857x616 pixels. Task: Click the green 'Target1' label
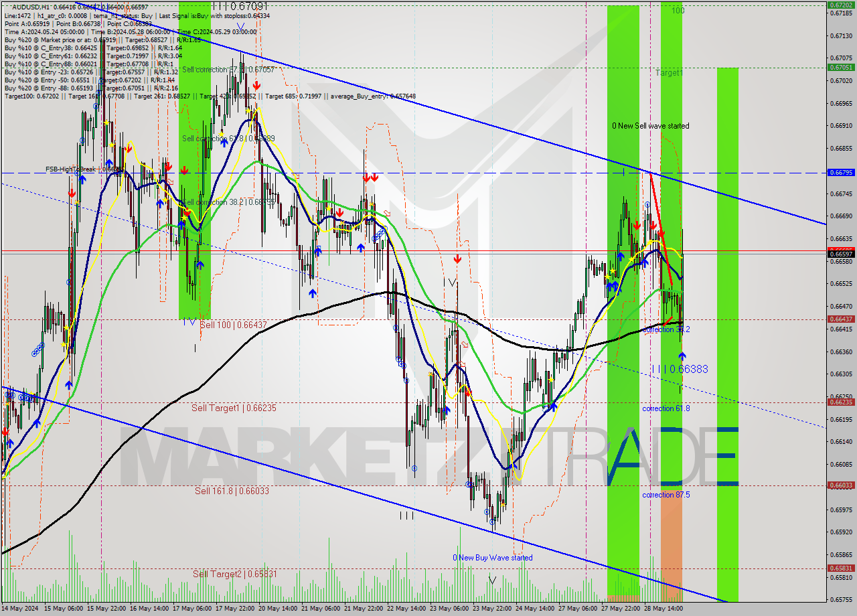[x=669, y=72]
